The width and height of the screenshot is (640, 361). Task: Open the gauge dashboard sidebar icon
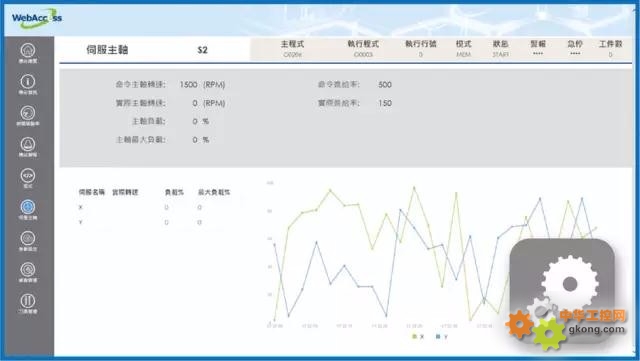click(28, 116)
